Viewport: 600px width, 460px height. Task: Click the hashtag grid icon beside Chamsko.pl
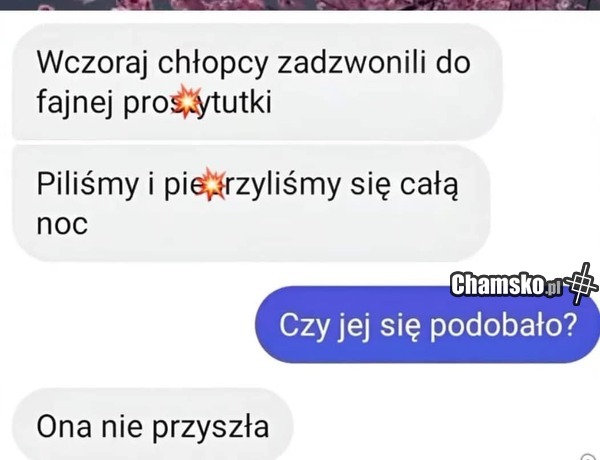[x=582, y=283]
